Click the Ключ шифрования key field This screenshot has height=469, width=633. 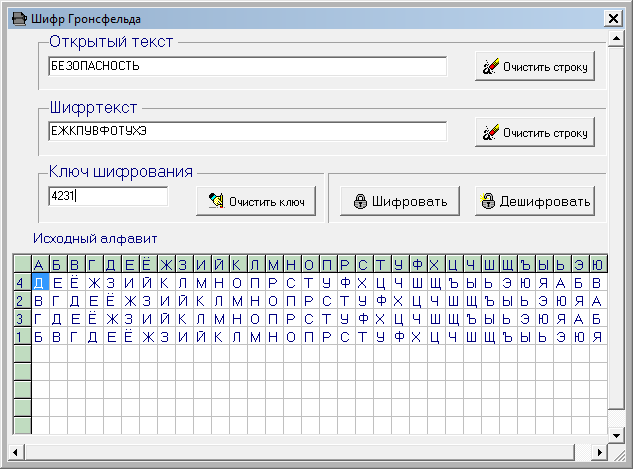[x=108, y=196]
